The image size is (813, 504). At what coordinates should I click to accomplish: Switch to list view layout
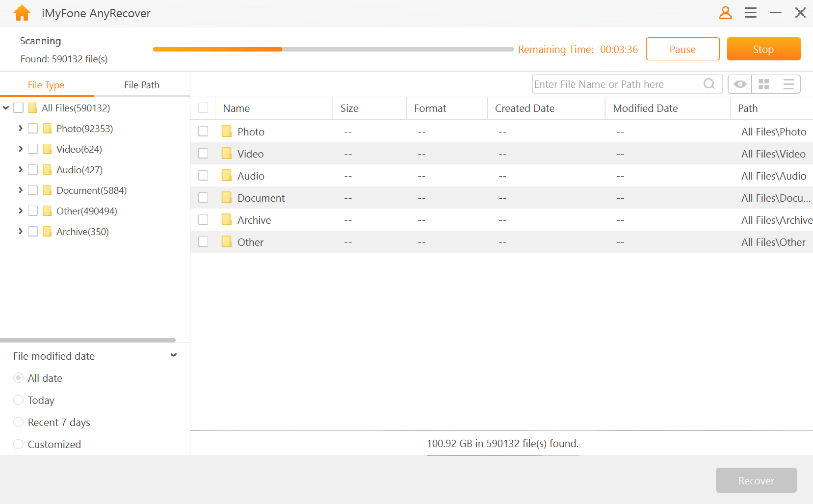pos(788,84)
